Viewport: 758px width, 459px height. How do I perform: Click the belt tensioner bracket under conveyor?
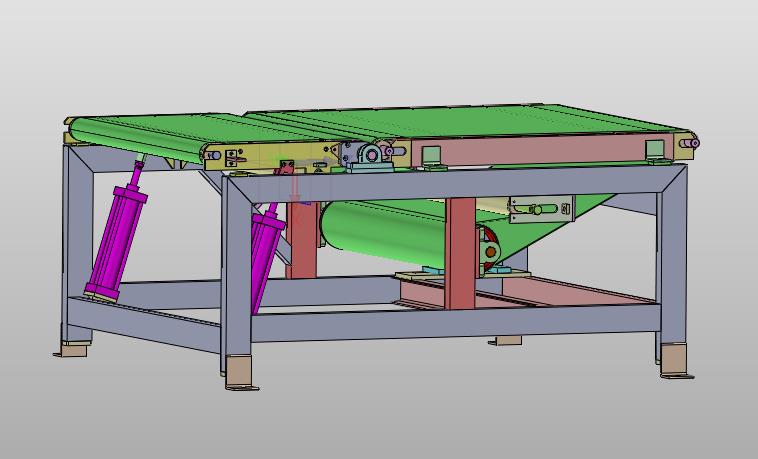click(540, 209)
